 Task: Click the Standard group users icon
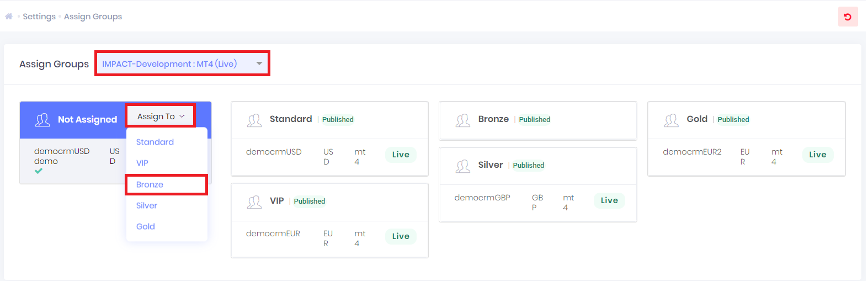pos(254,120)
